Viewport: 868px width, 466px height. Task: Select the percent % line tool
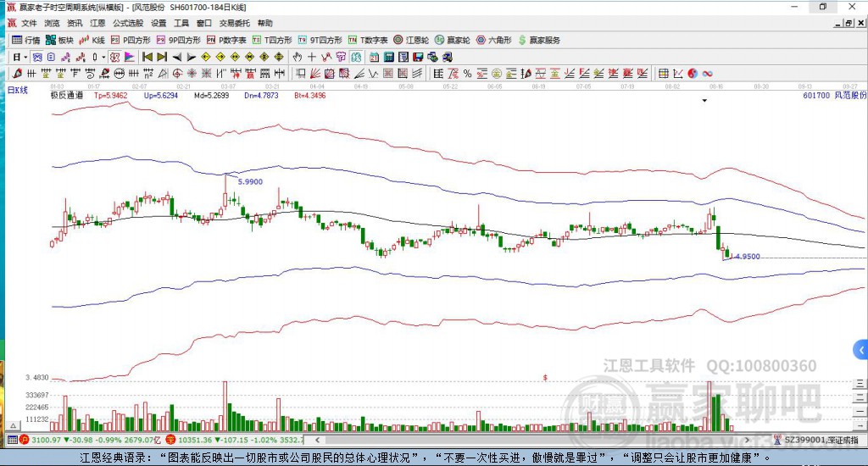(x=467, y=73)
